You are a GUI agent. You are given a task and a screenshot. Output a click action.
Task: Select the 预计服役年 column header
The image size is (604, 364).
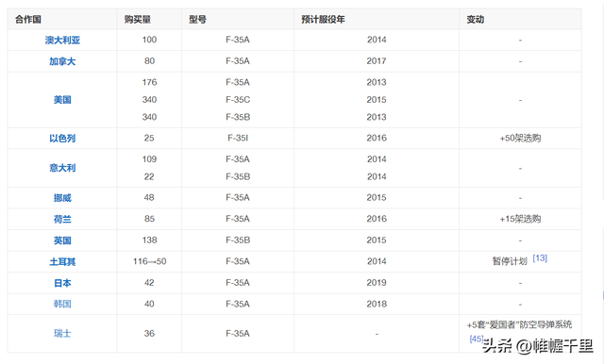click(323, 19)
